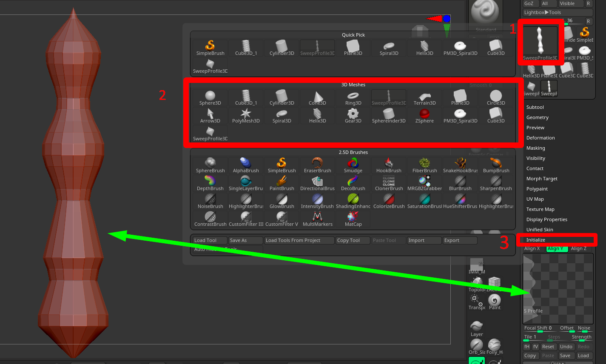The image size is (606, 364).
Task: Click the Copy Tool button
Action: [353, 240]
